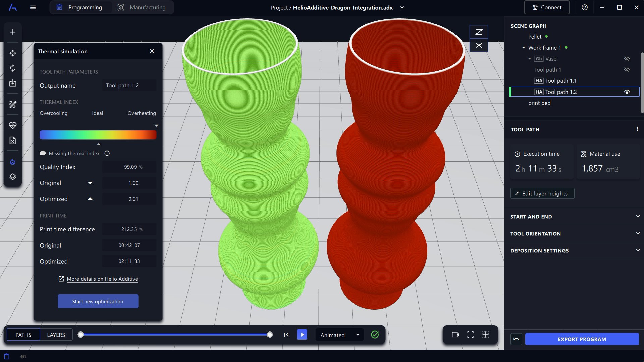Collapse the Work frame 1 tree node

523,47
